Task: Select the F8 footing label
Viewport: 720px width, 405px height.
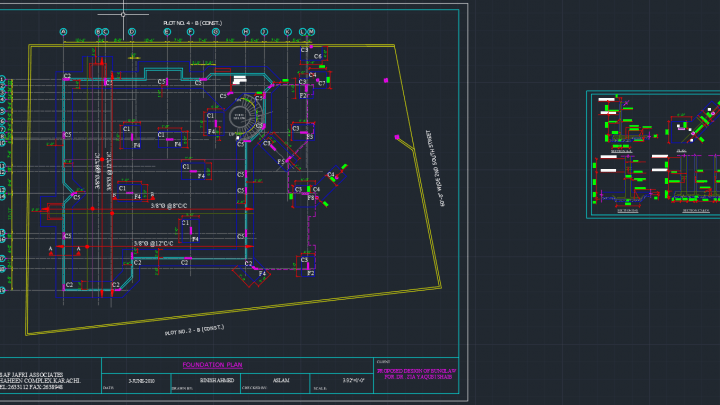Action: pos(311,198)
